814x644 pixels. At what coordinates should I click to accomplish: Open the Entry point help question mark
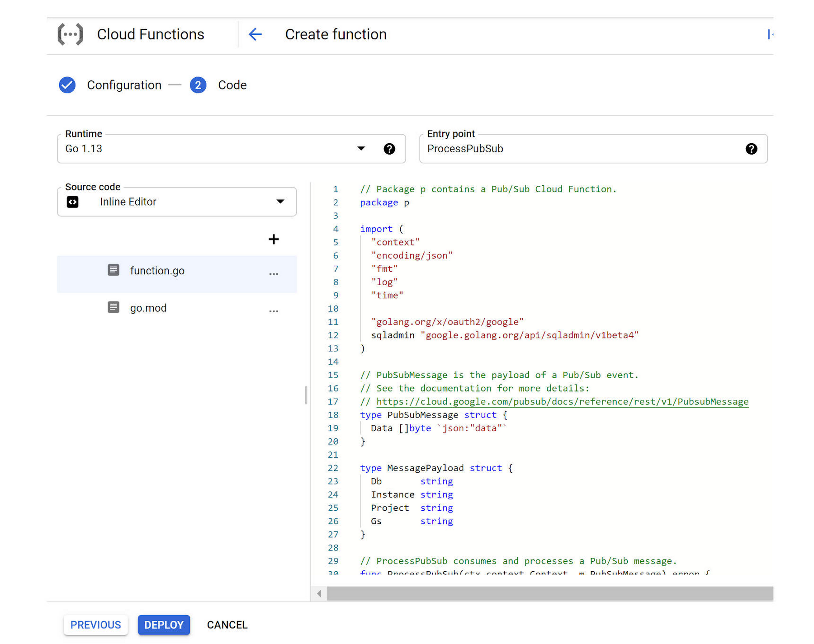pos(752,149)
